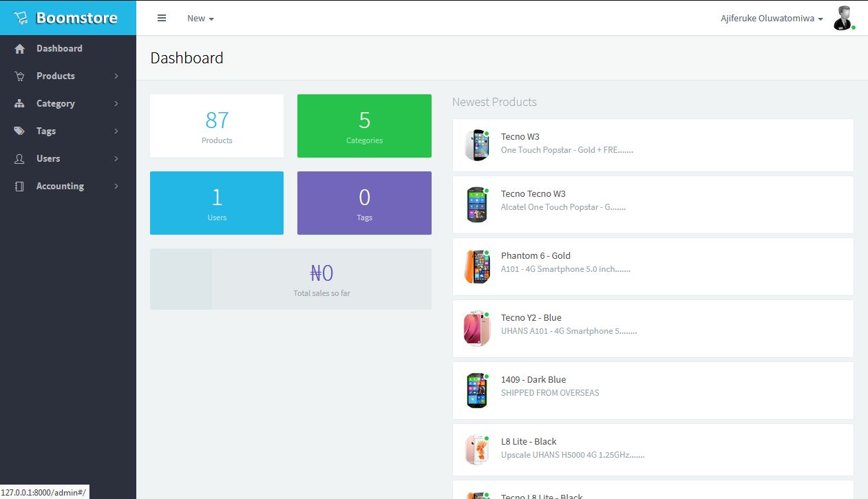Click the Category hierarchy icon in sidebar
The height and width of the screenshot is (499, 868).
click(x=20, y=104)
